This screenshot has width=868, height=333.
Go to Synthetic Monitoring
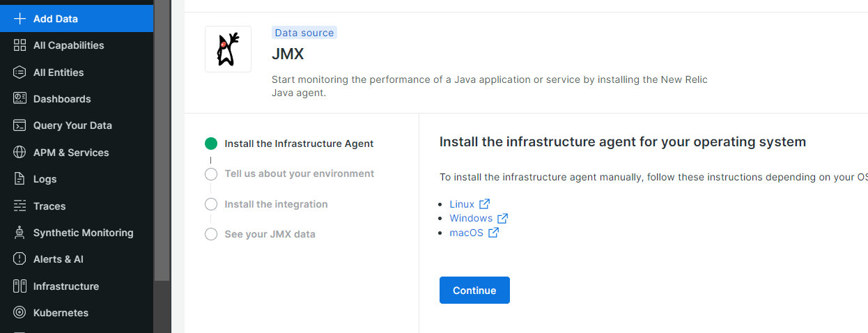[77, 233]
